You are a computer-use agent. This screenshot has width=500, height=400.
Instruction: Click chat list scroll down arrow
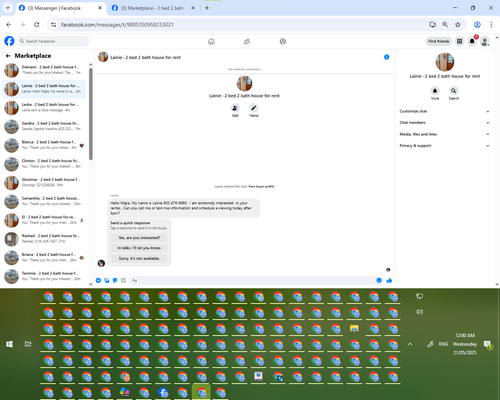tap(91, 284)
